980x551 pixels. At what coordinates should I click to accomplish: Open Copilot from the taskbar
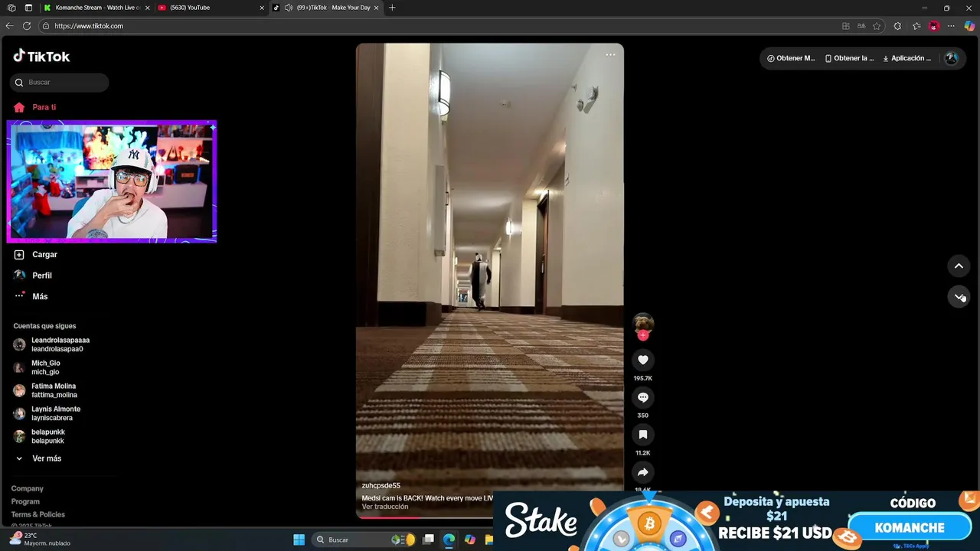(x=469, y=540)
